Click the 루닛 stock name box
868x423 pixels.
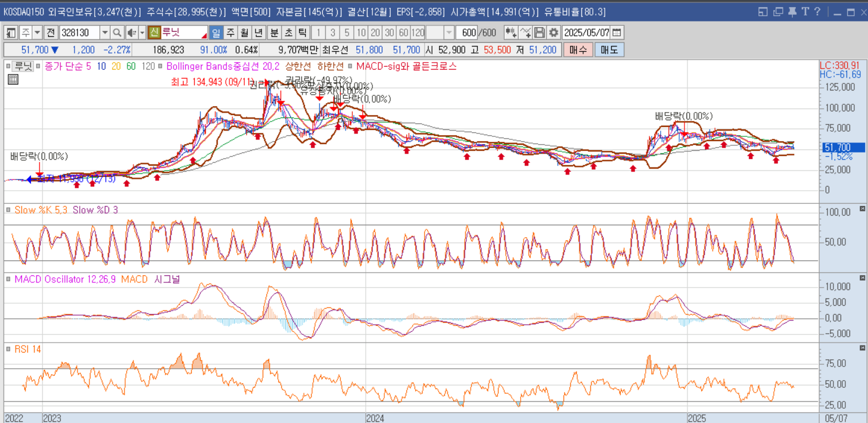click(x=184, y=33)
